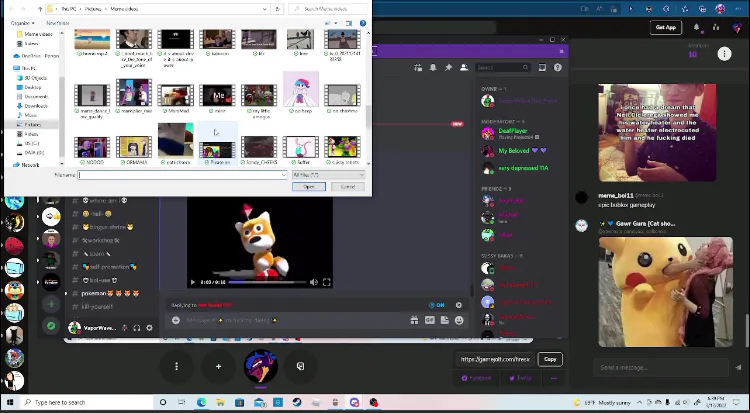Open the self-promotion channel in Discord
Image resolution: width=750 pixels, height=413 pixels.
tap(111, 267)
